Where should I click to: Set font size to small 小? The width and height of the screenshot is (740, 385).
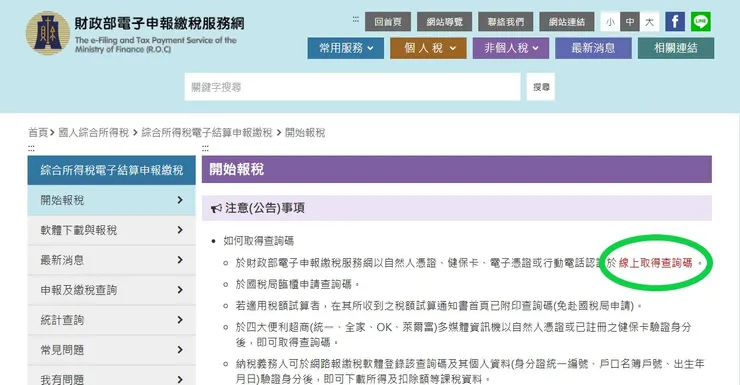tap(610, 22)
